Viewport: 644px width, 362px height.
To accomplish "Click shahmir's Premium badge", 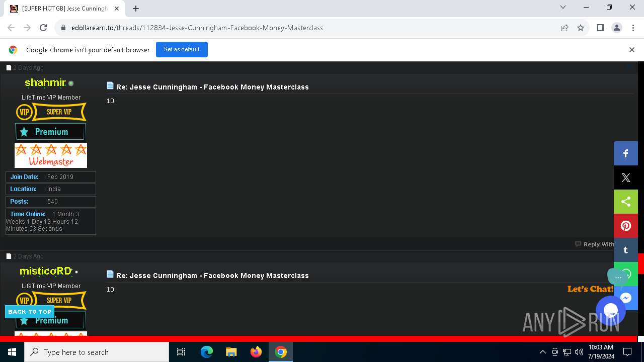I will (50, 132).
